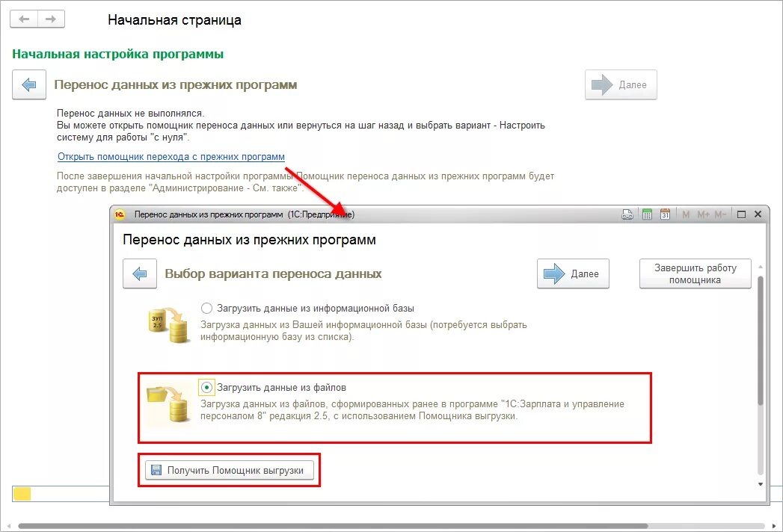783x532 pixels.
Task: Select 'Загрузить данные из информационной базы' radio
Action: pyautogui.click(x=206, y=309)
